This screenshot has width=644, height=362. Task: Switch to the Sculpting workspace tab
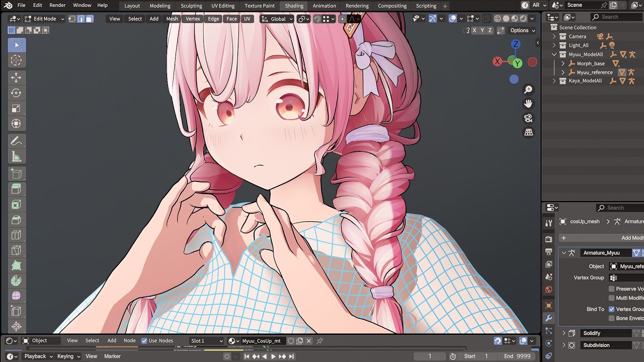point(191,6)
